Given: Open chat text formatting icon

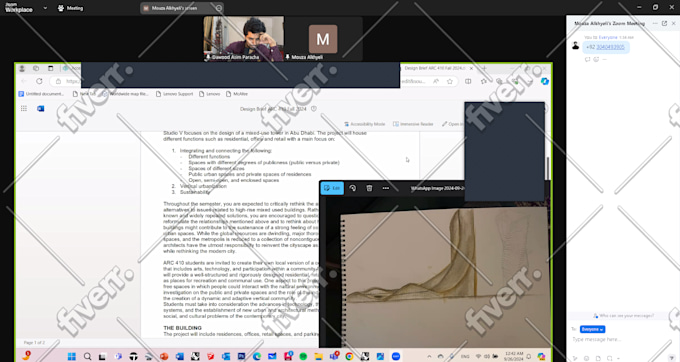Looking at the screenshot, I should [x=575, y=358].
